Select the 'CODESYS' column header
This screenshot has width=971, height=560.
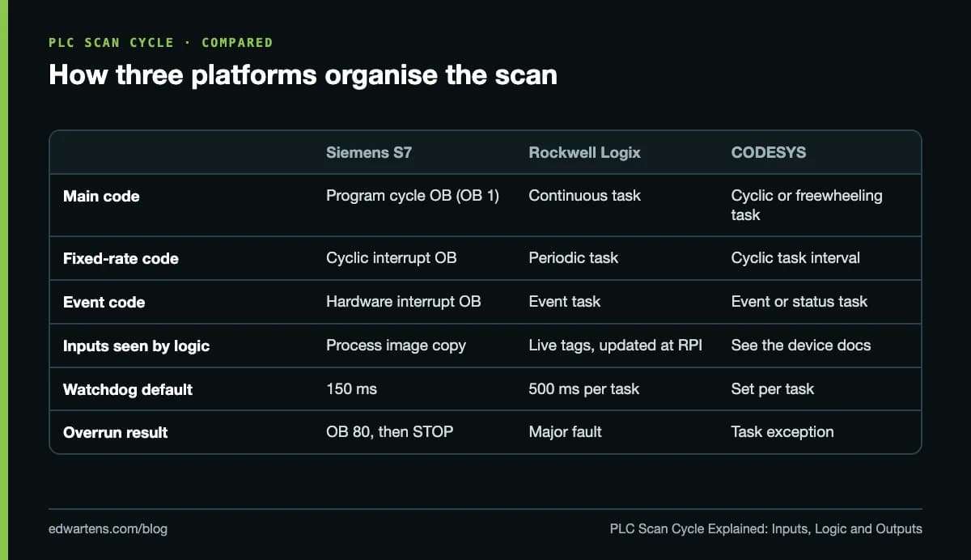(769, 152)
